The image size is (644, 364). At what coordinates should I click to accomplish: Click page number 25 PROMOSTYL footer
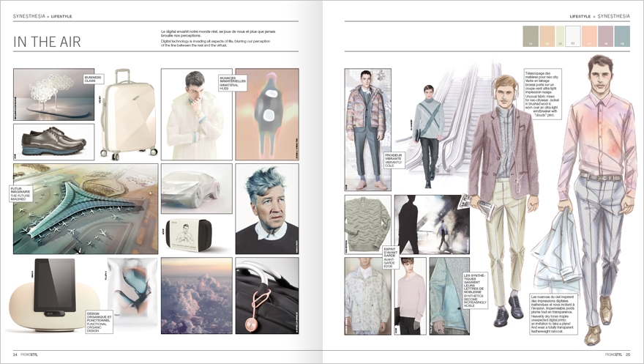pyautogui.click(x=618, y=354)
